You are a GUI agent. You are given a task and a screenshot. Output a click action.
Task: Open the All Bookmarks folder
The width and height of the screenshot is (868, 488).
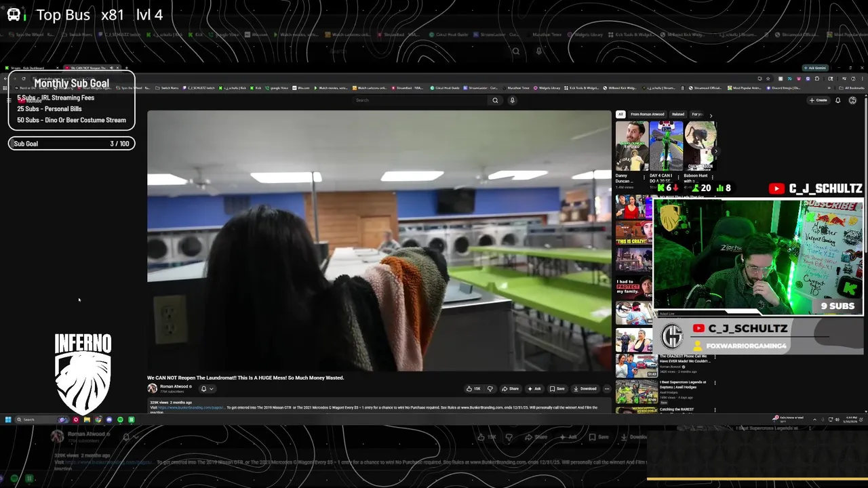[x=853, y=88]
